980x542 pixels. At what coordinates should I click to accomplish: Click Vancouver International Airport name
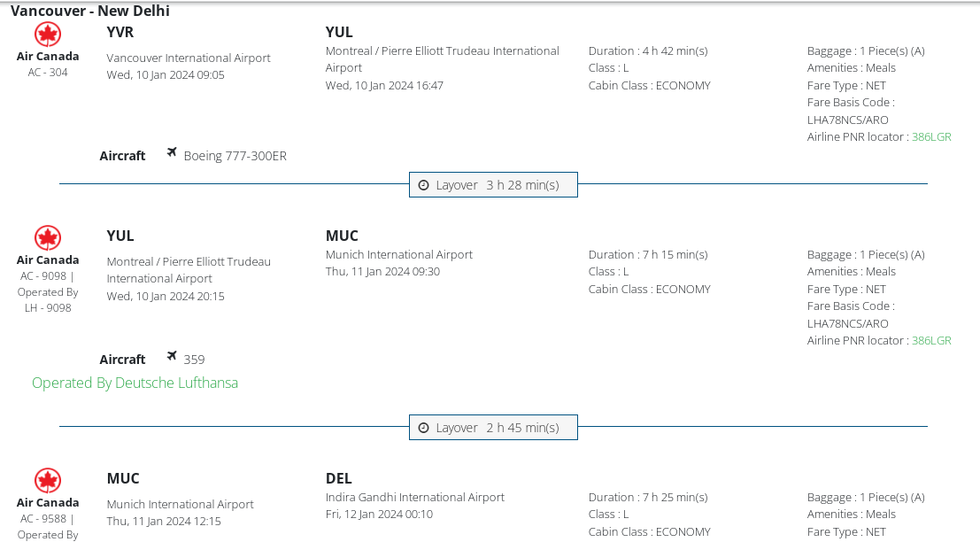coord(189,58)
